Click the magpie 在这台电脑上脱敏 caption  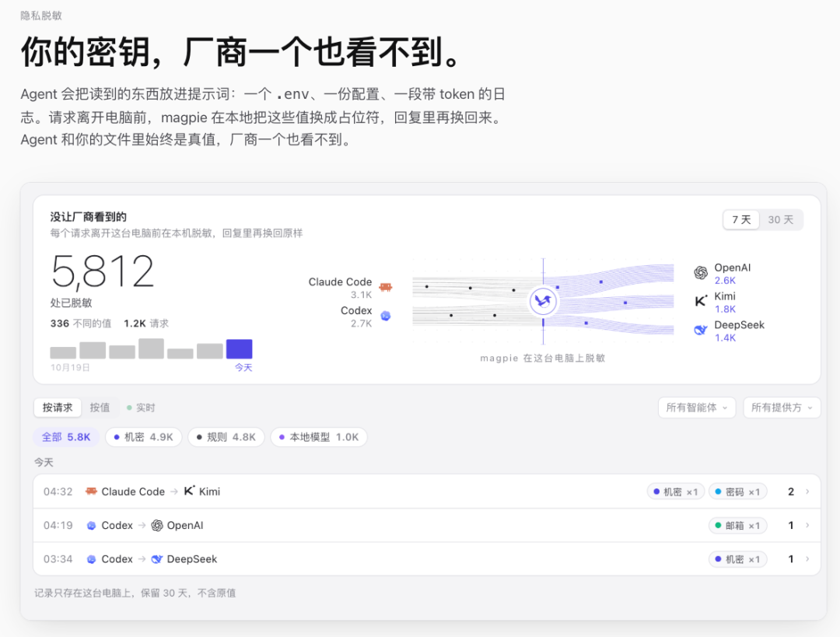pyautogui.click(x=543, y=358)
